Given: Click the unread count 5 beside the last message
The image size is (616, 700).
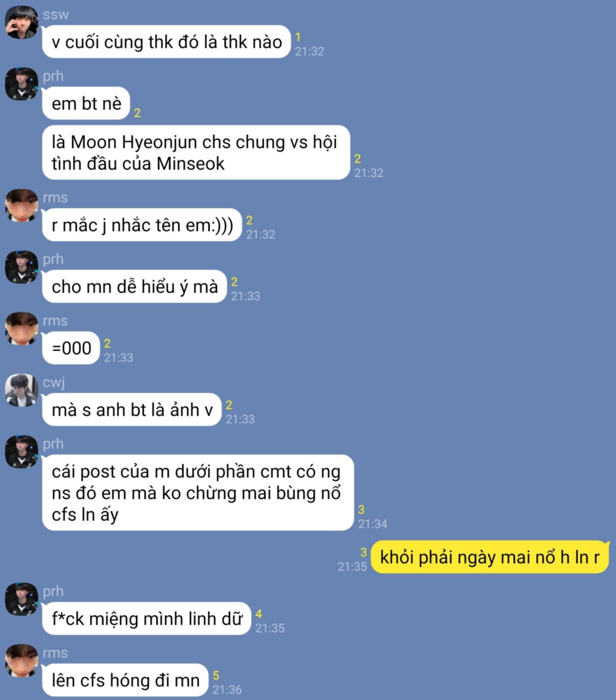Looking at the screenshot, I should click(216, 675).
